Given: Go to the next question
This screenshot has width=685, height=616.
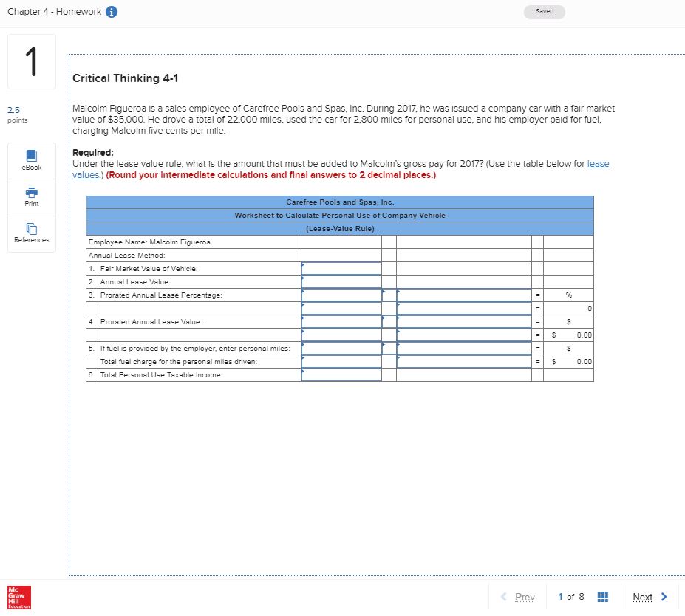Looking at the screenshot, I should click(650, 596).
